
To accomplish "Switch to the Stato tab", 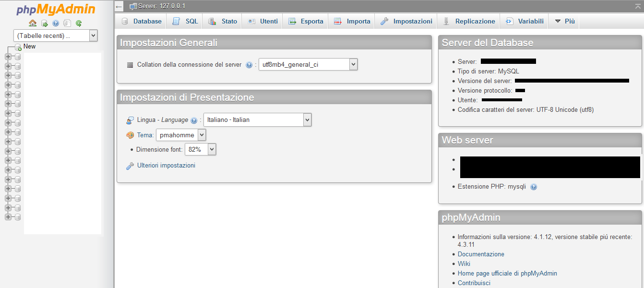I will point(223,22).
